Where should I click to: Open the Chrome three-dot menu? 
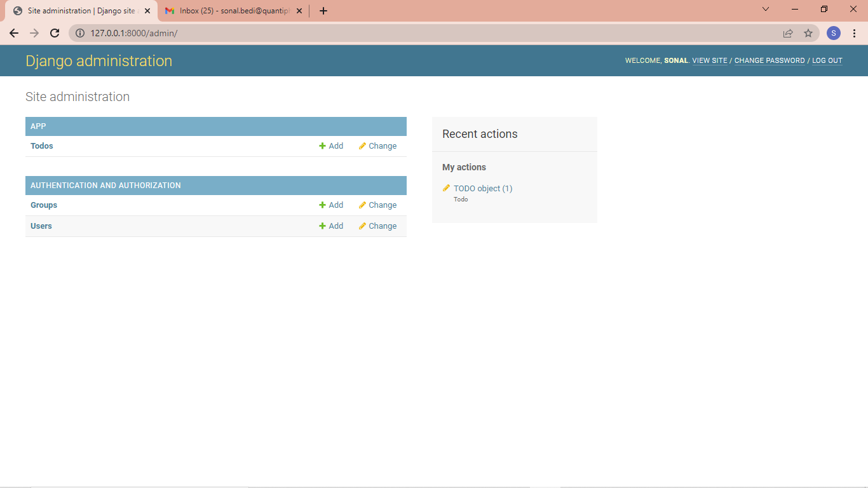pos(855,32)
